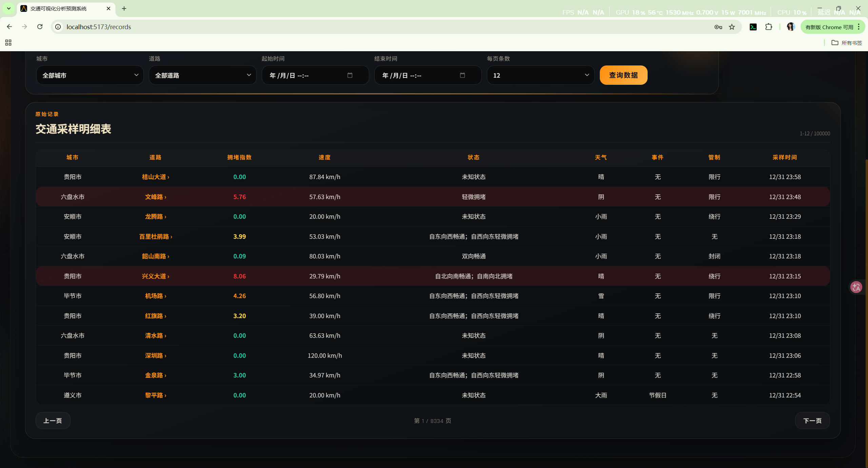Click the terminal extension icon

tap(753, 27)
